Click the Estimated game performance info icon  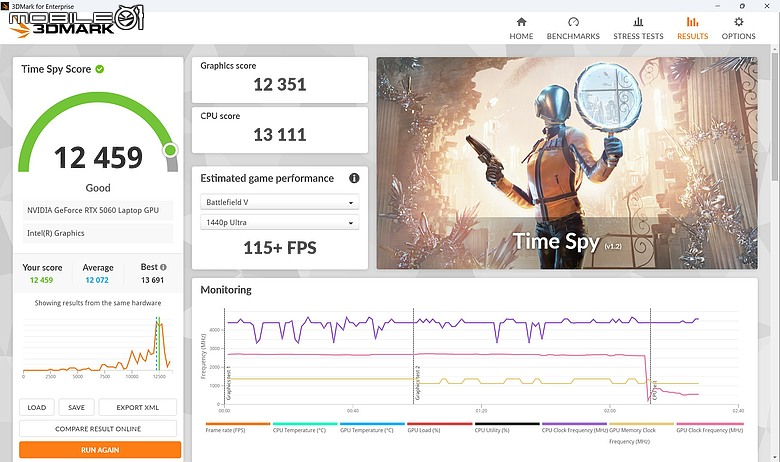click(x=354, y=178)
